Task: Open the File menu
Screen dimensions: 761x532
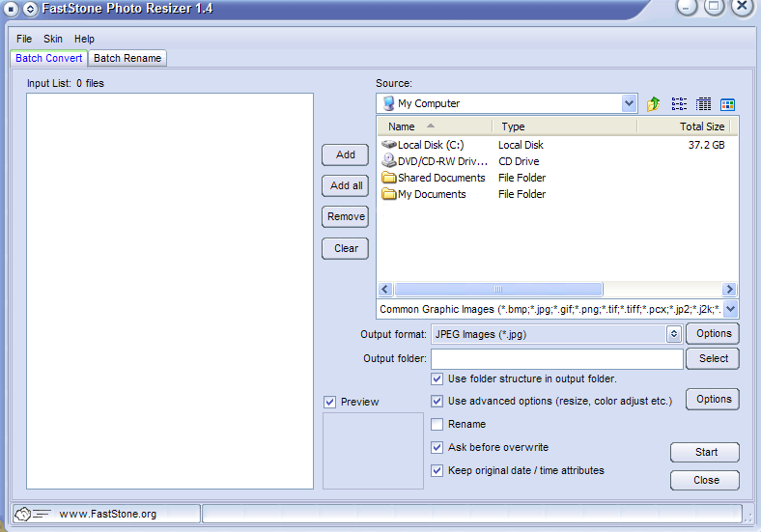Action: point(24,39)
